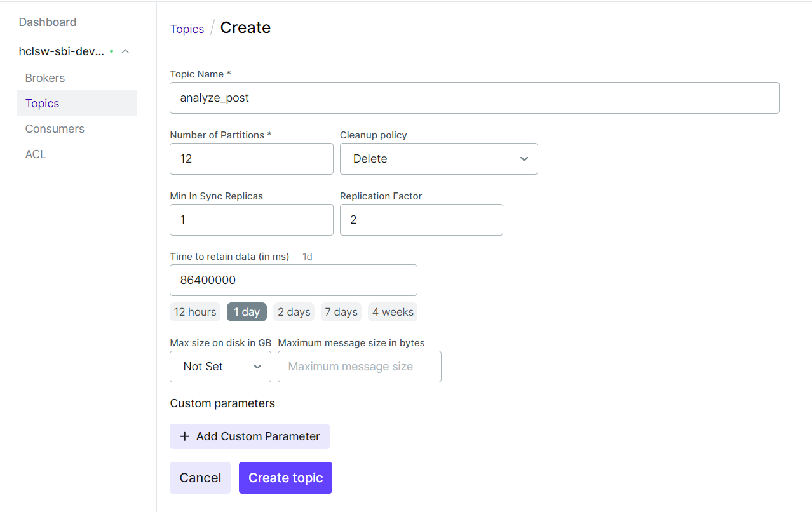Click the Maximum message size field

tap(359, 367)
